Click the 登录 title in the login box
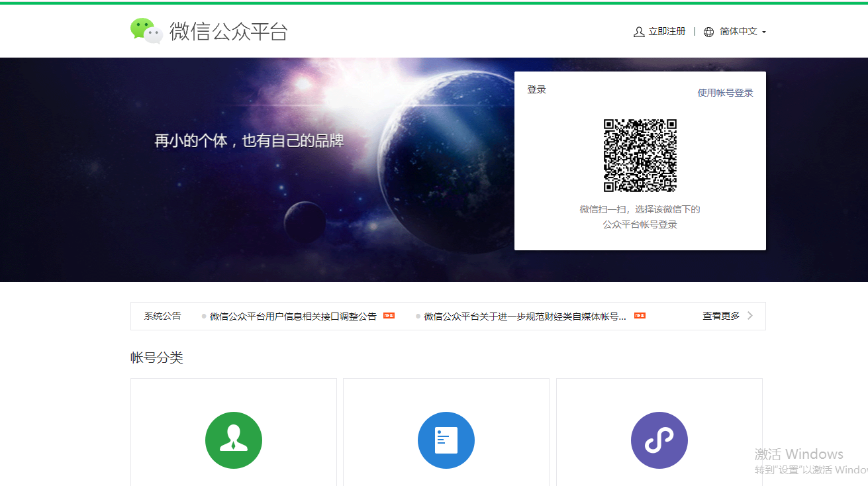This screenshot has height=486, width=868. (536, 89)
